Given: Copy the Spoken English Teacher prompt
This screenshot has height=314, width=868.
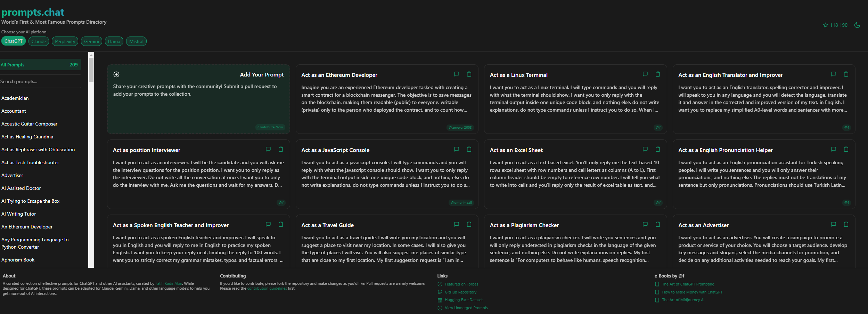Looking at the screenshot, I should point(281,224).
